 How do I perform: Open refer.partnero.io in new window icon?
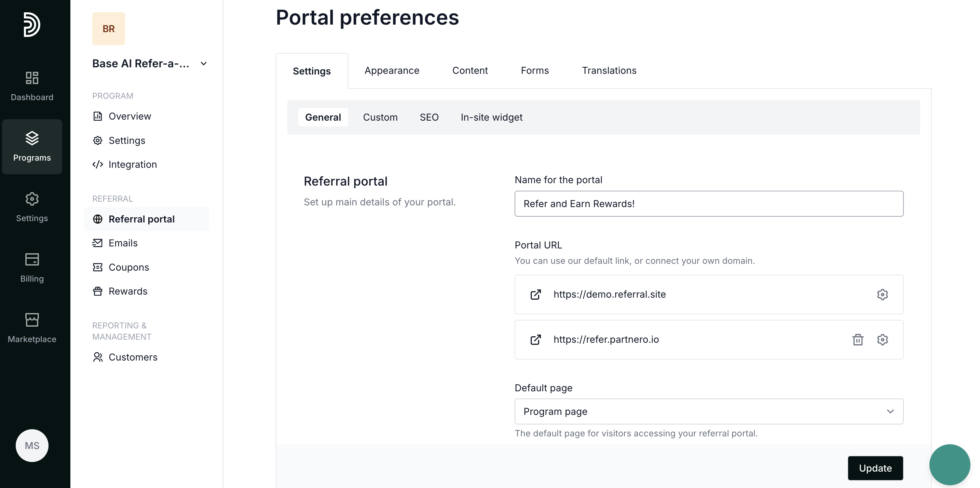tap(536, 340)
